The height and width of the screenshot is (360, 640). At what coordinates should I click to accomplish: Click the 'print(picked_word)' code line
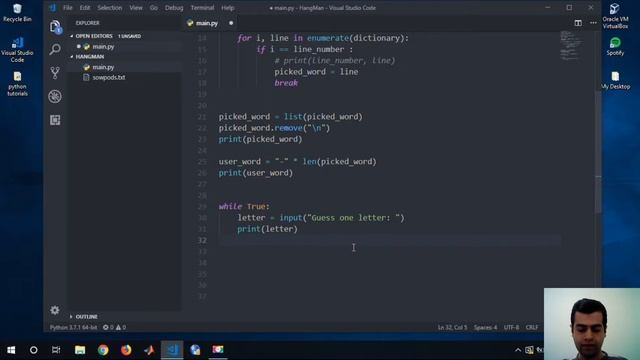(260, 139)
